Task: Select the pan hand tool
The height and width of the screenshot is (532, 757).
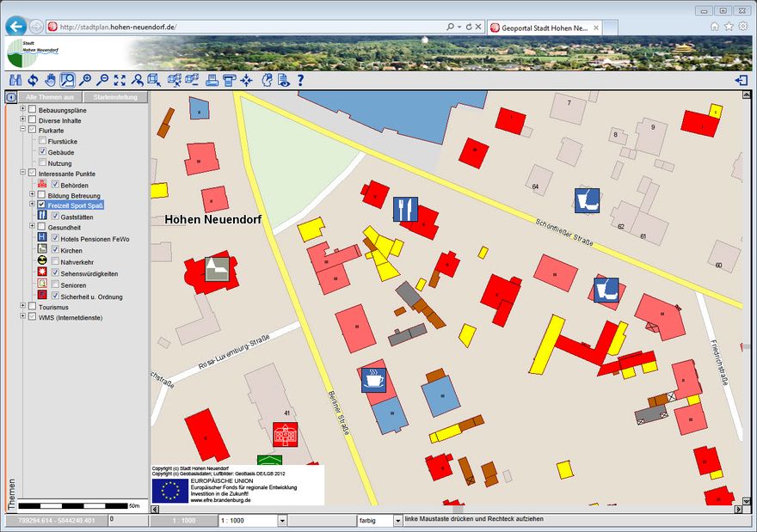Action: 50,80
